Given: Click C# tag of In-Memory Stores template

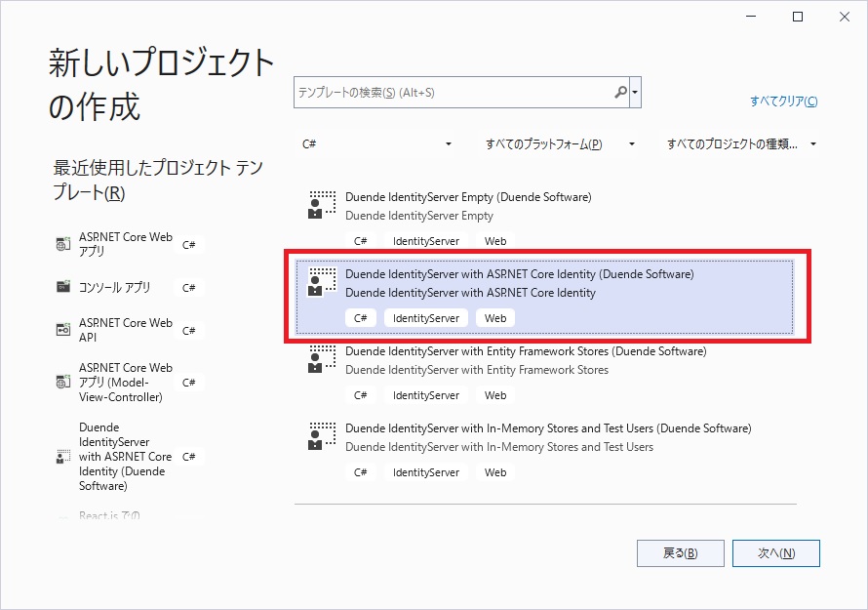Looking at the screenshot, I should click(361, 472).
